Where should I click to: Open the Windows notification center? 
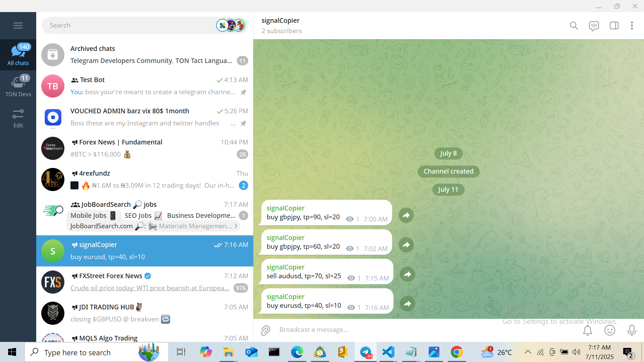click(x=629, y=353)
